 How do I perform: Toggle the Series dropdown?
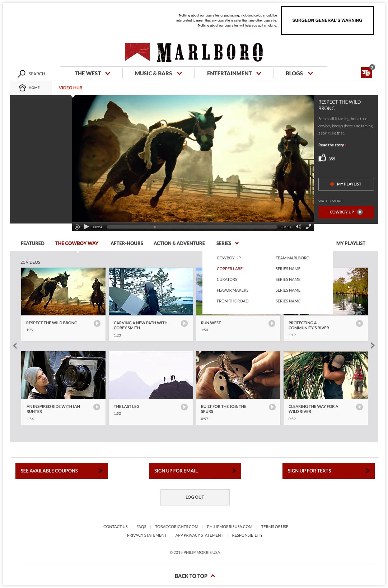[x=228, y=243]
